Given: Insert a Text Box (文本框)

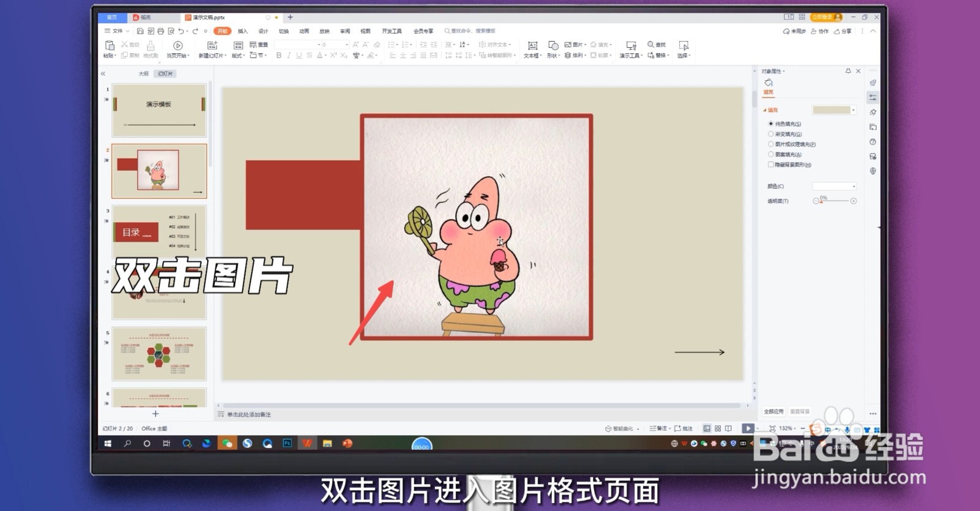Looking at the screenshot, I should tap(532, 49).
